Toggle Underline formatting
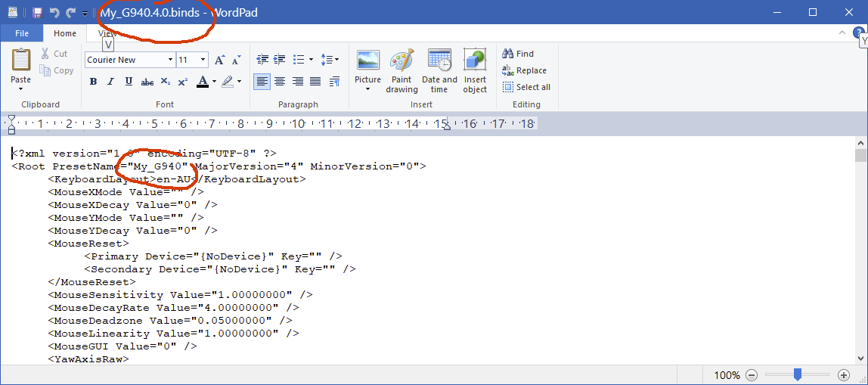 tap(129, 82)
